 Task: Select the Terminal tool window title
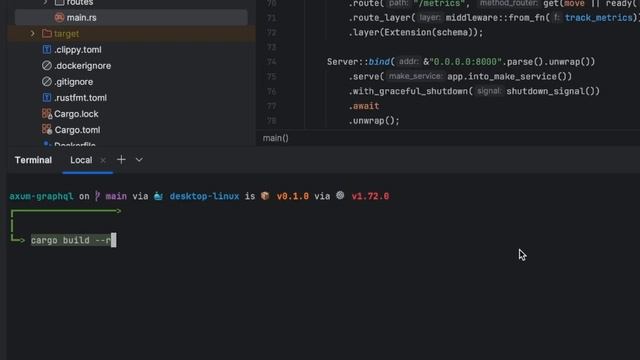33,160
